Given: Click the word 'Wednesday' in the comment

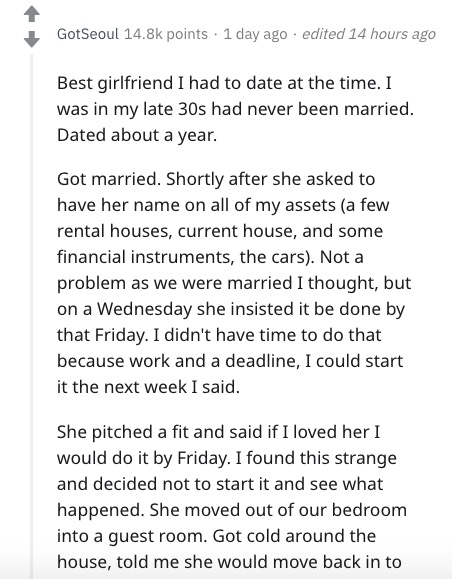Looking at the screenshot, I should 144,309.
